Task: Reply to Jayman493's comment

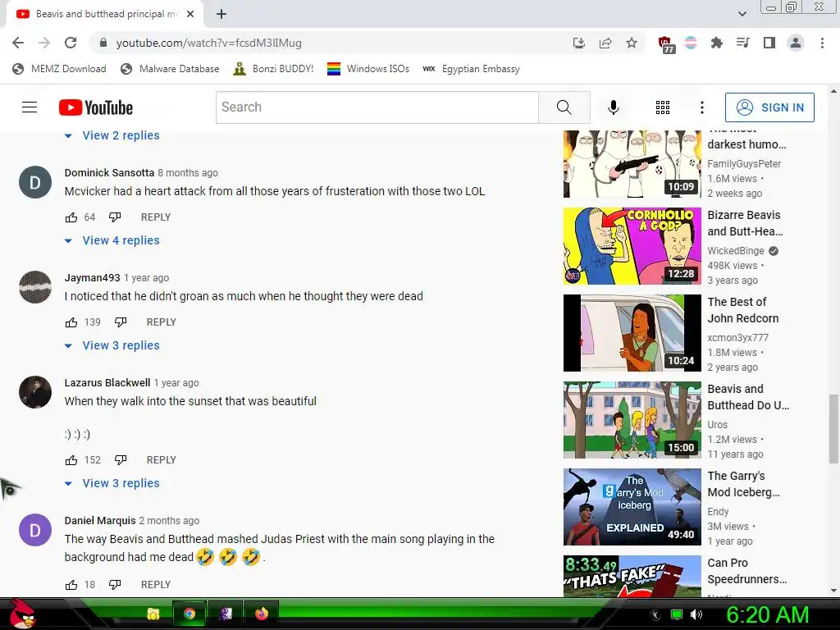Action: [x=162, y=322]
